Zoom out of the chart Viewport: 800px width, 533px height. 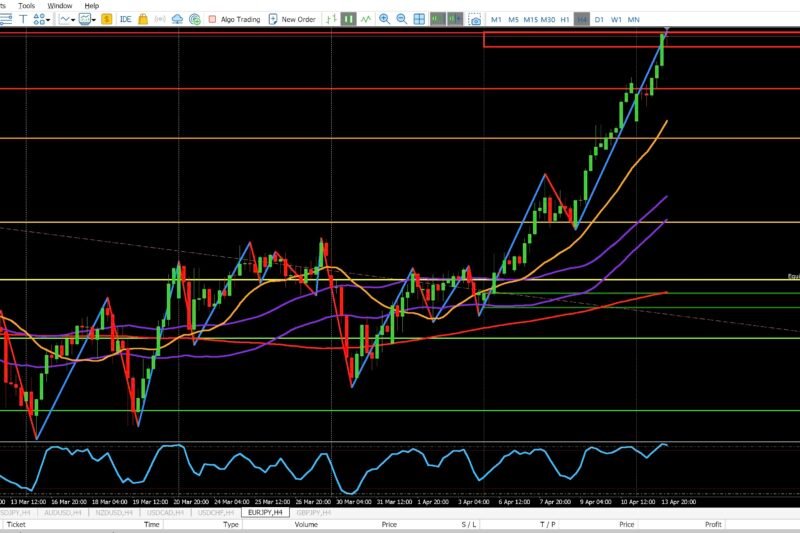(x=402, y=19)
